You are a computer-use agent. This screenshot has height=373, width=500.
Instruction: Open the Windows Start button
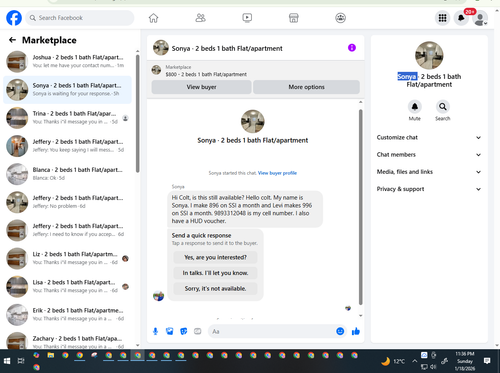(7, 361)
